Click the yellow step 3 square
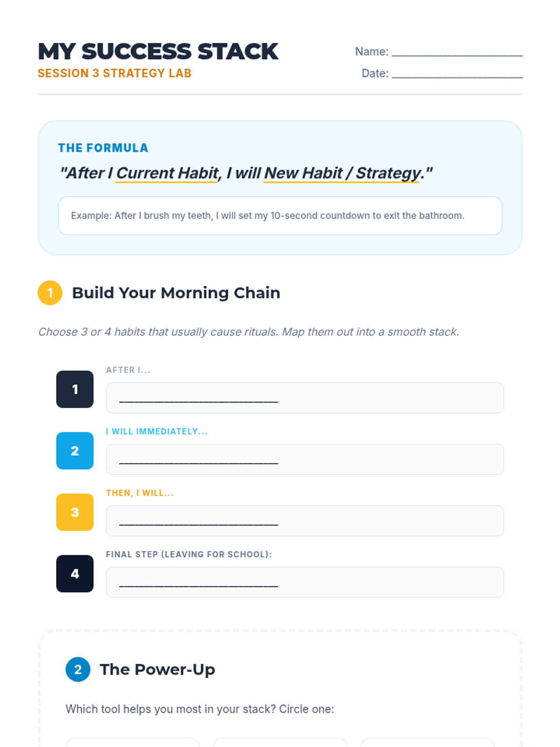The height and width of the screenshot is (747, 560). [75, 512]
